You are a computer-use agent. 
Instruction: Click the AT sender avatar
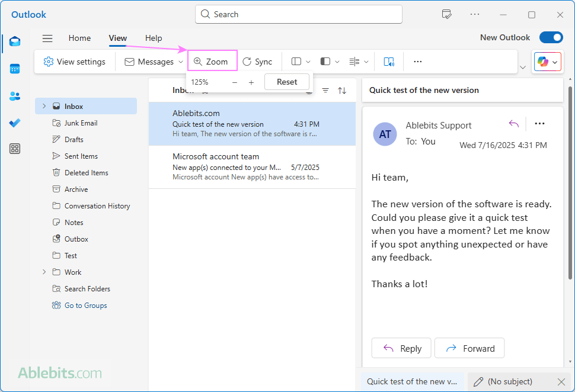pos(385,134)
